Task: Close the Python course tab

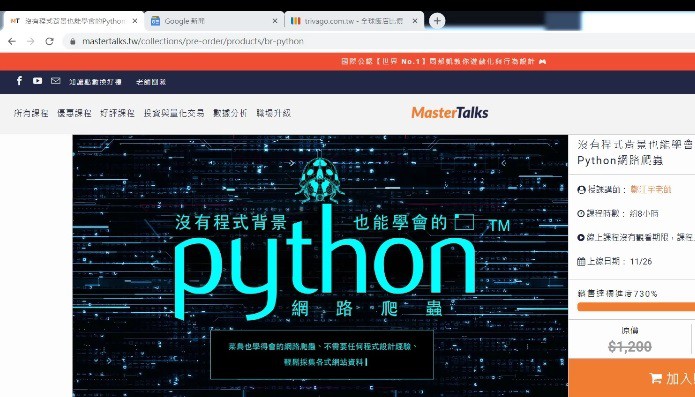Action: [x=135, y=21]
